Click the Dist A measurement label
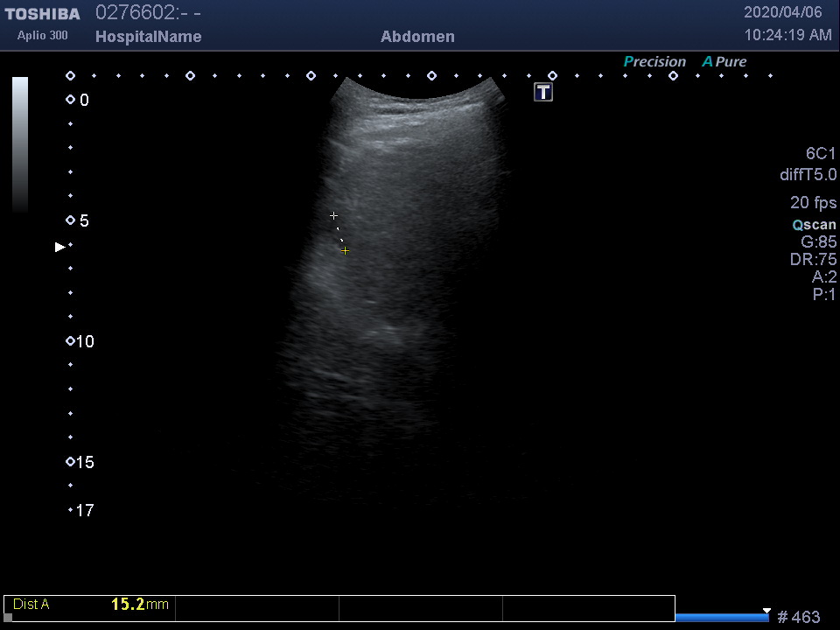The width and height of the screenshot is (840, 630). pos(31,605)
